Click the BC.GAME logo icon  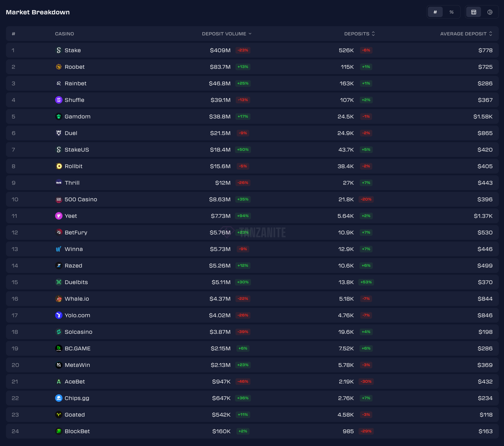click(x=59, y=348)
